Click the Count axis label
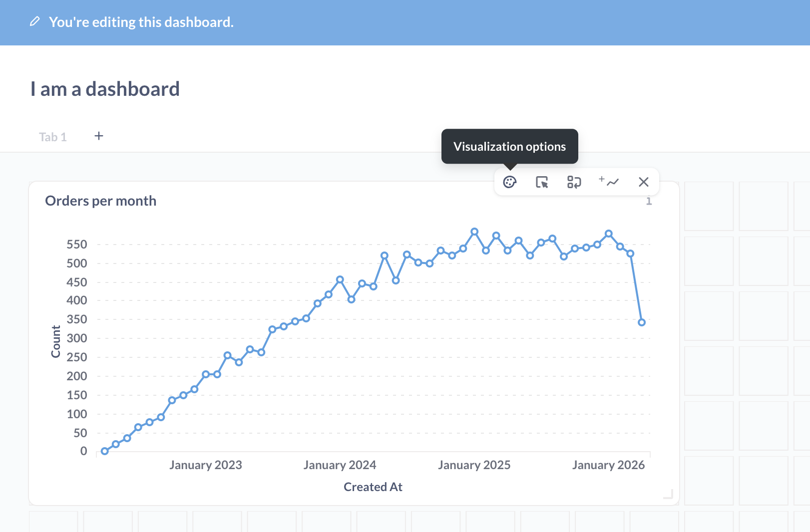Viewport: 810px width, 532px height. point(55,341)
